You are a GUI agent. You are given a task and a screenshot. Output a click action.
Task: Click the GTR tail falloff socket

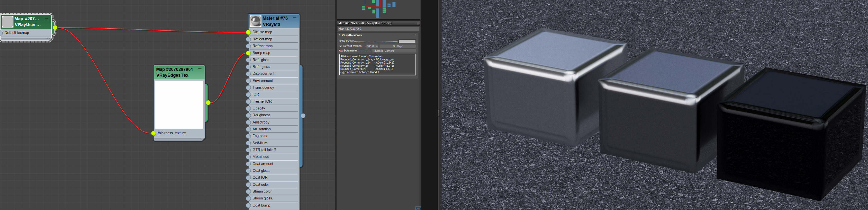(x=248, y=150)
